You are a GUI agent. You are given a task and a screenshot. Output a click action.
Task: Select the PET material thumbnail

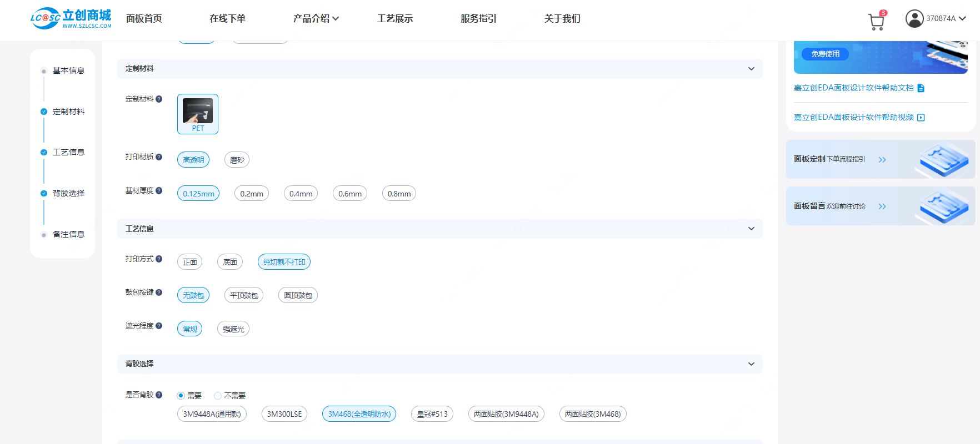click(198, 114)
